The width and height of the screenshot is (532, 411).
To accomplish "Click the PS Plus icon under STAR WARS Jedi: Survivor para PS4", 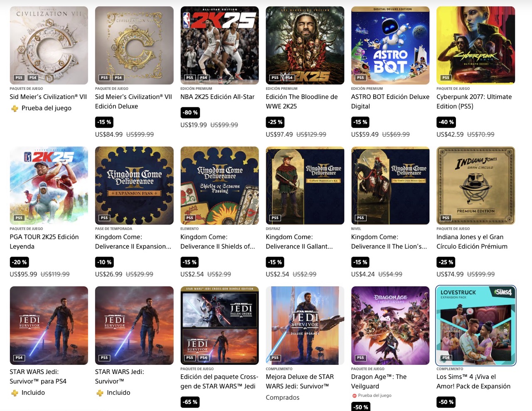I will point(15,393).
